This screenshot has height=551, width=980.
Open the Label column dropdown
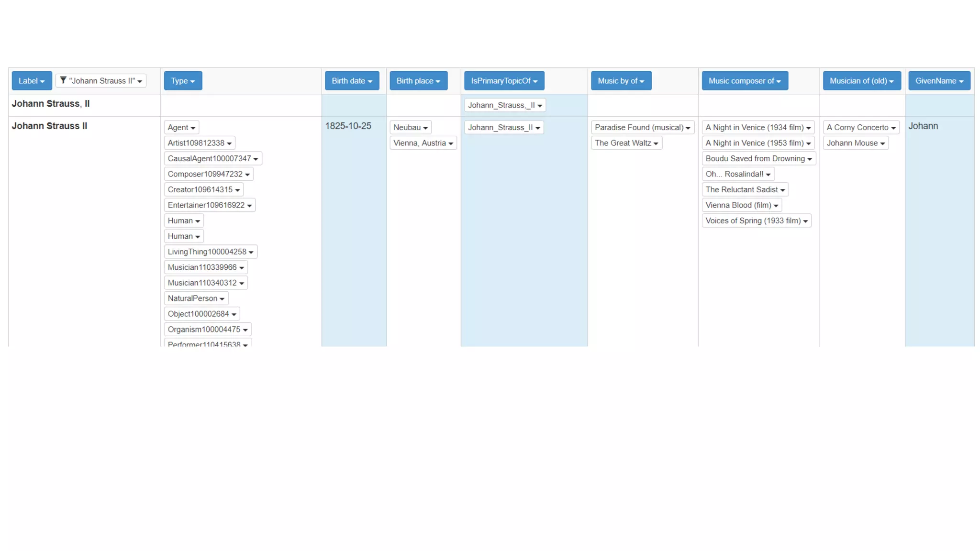coord(32,81)
